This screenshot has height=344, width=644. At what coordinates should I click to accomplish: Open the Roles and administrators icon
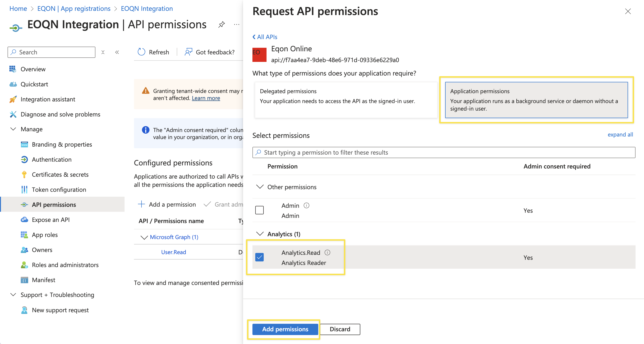24,265
